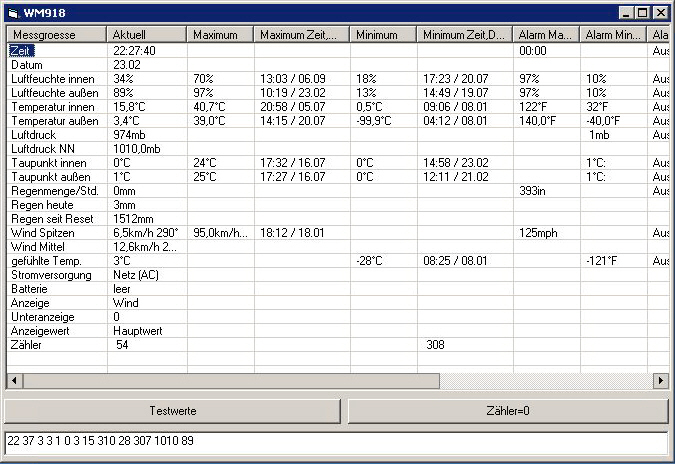Select the Luftdruck row
The height and width of the screenshot is (464, 675).
pos(36,134)
